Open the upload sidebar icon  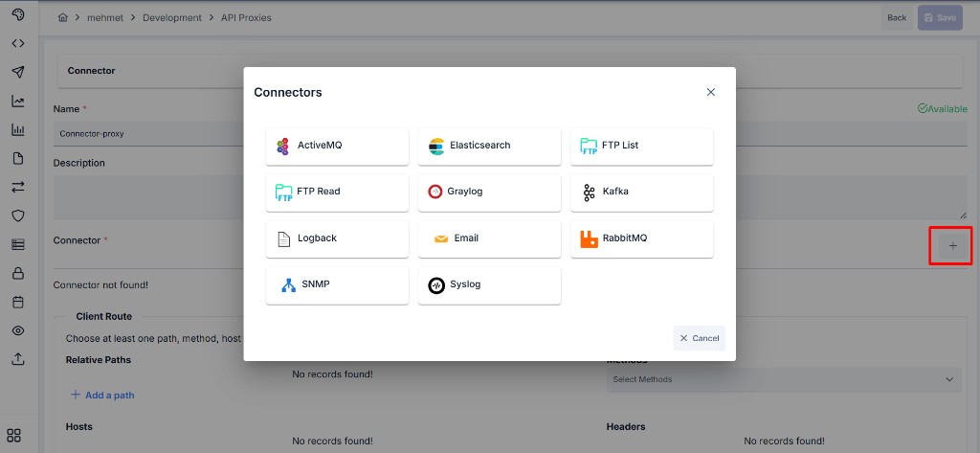click(x=18, y=359)
